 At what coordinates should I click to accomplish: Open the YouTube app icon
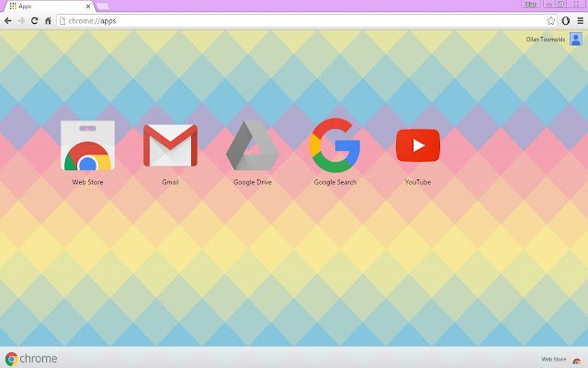point(418,145)
